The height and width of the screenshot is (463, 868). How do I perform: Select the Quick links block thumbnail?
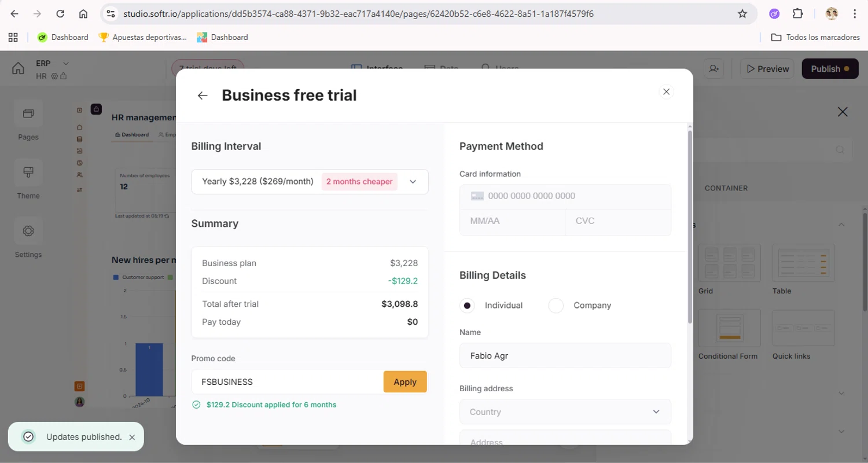[x=803, y=328]
